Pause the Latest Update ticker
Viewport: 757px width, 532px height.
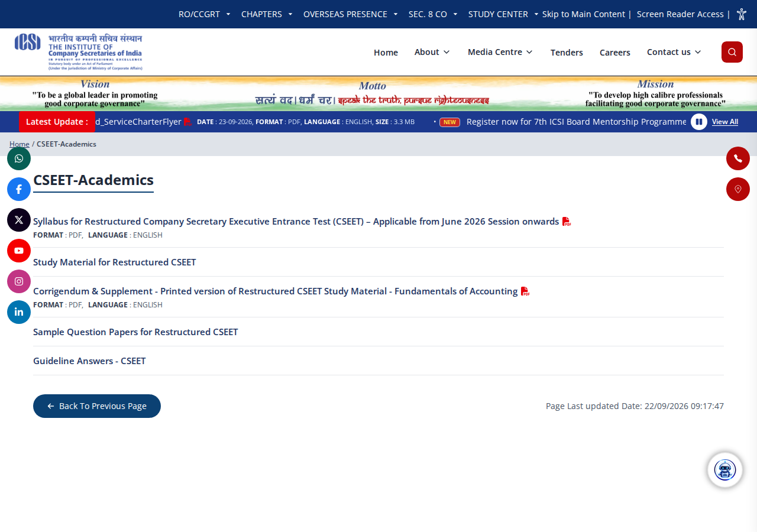[x=699, y=122]
